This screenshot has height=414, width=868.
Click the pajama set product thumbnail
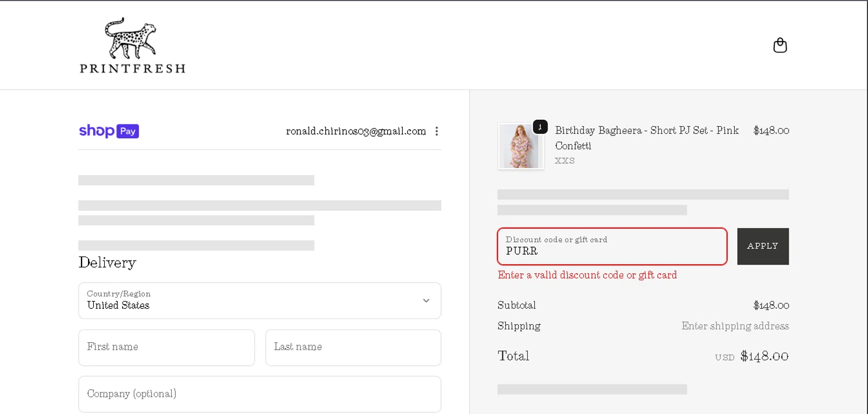[520, 146]
